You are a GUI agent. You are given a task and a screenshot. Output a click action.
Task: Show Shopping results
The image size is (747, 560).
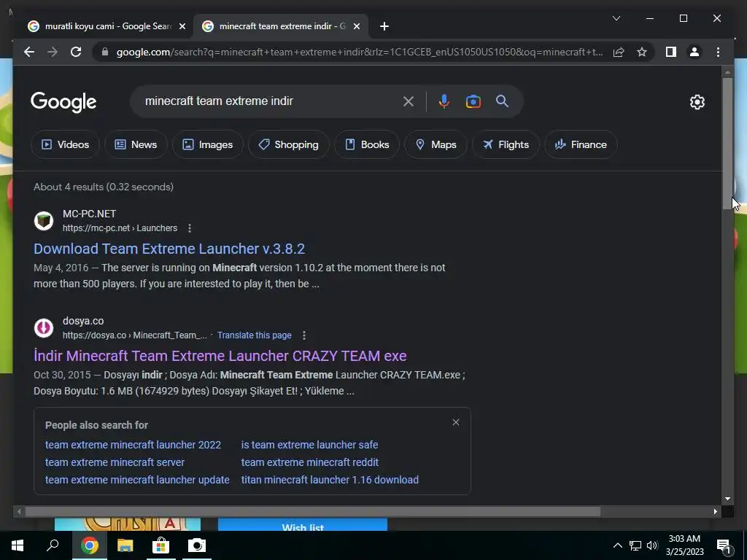(x=288, y=144)
